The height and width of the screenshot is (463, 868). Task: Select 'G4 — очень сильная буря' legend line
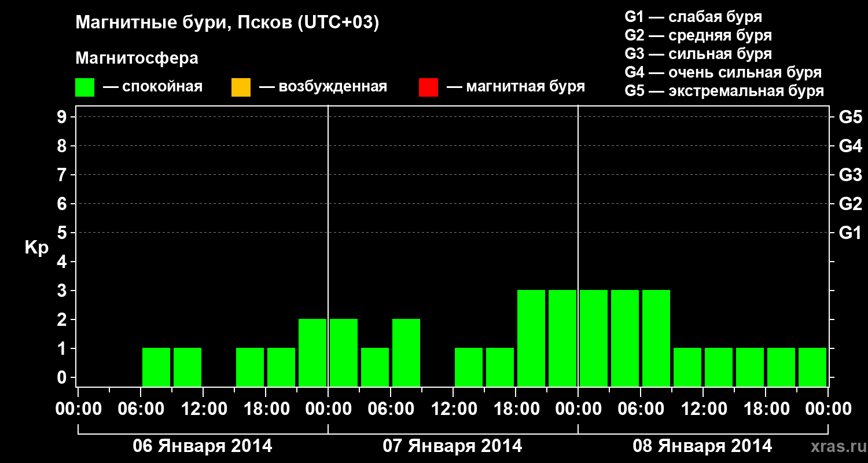[x=723, y=72]
